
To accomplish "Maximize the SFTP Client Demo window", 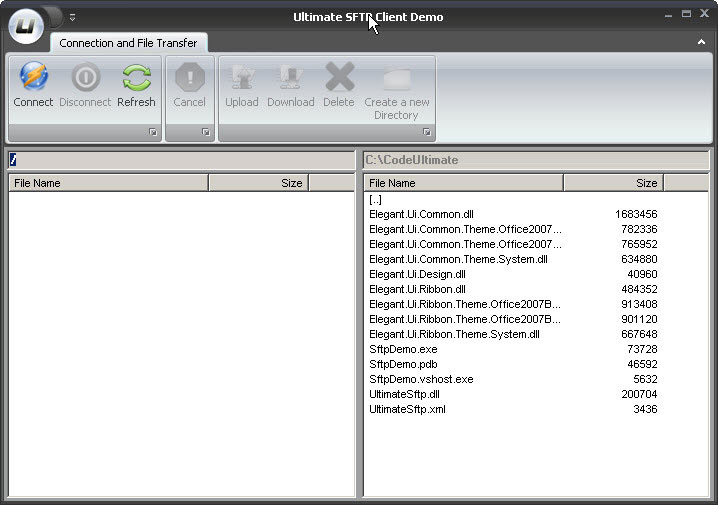I will [686, 14].
